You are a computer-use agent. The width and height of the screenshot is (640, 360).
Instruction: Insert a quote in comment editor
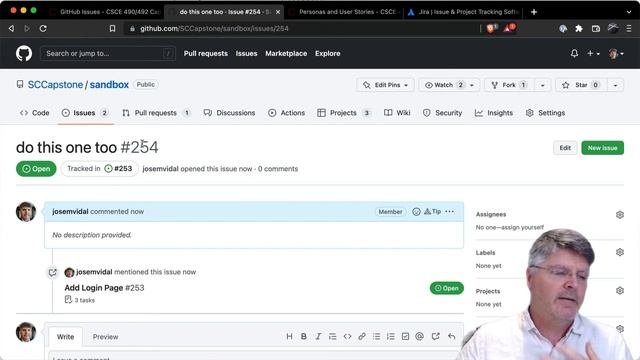pyautogui.click(x=333, y=336)
